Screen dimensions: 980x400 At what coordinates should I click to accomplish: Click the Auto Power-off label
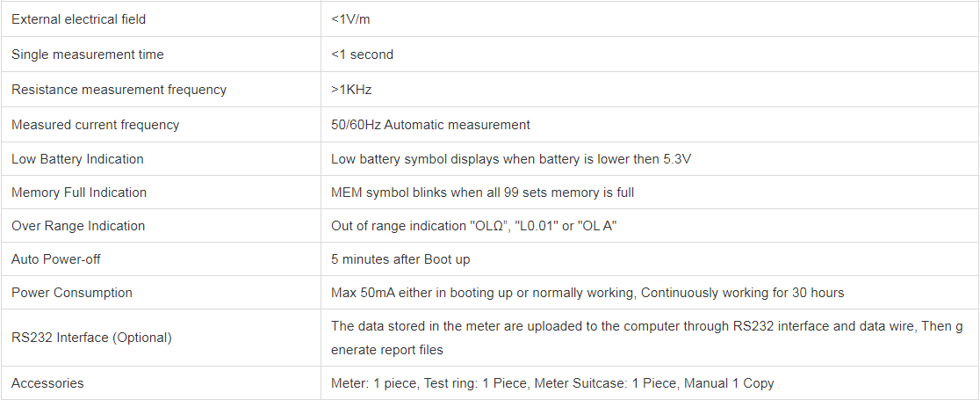57,259
